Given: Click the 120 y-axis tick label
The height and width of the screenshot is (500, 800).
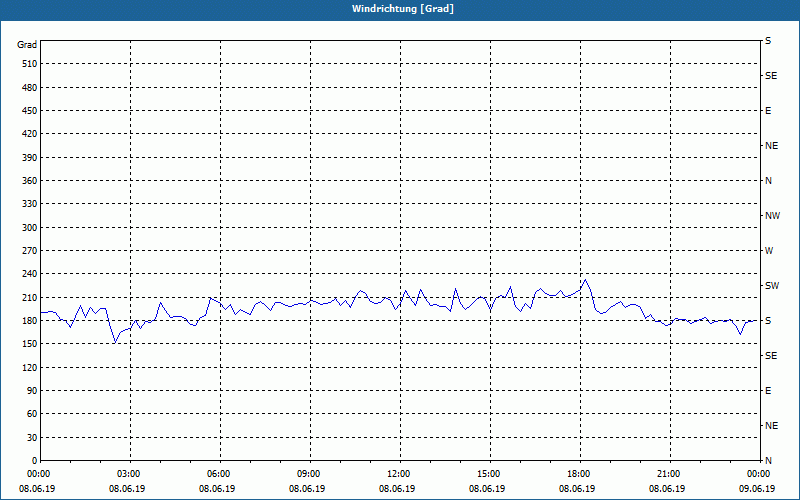Looking at the screenshot, I should click(30, 367).
